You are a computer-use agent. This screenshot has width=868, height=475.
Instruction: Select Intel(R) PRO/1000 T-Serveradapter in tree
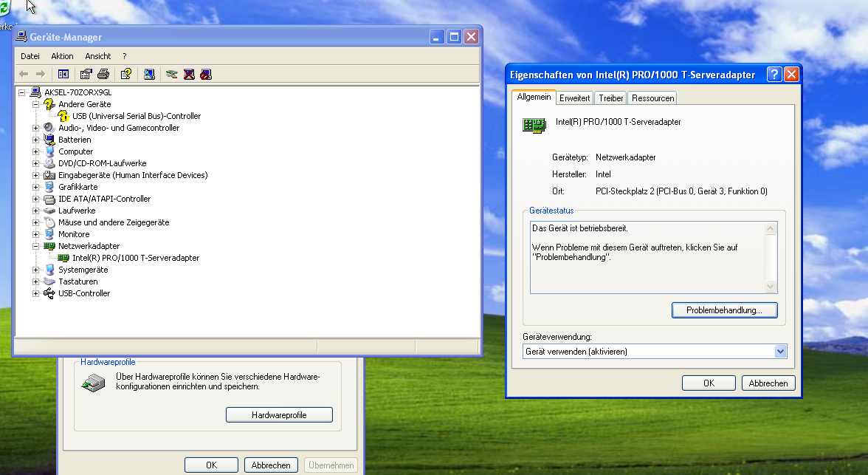136,258
